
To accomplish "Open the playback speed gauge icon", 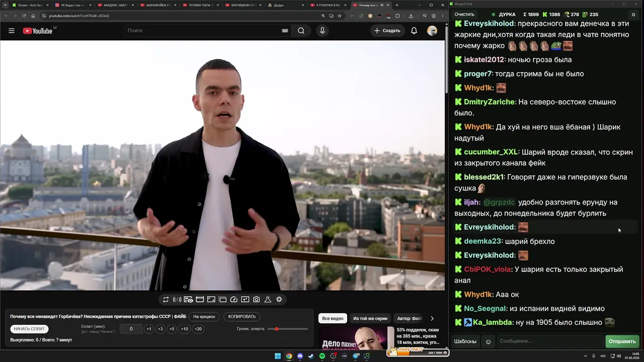I will click(233, 300).
